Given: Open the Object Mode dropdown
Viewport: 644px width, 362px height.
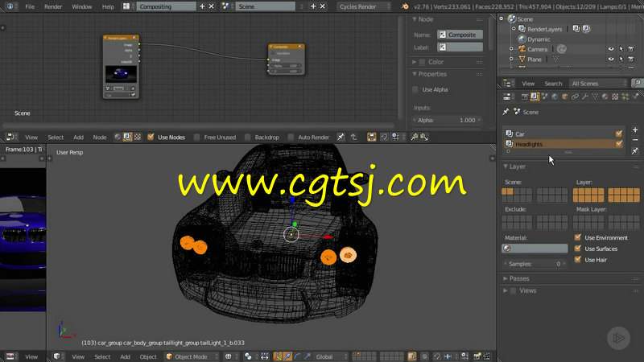Looking at the screenshot, I should pyautogui.click(x=192, y=356).
